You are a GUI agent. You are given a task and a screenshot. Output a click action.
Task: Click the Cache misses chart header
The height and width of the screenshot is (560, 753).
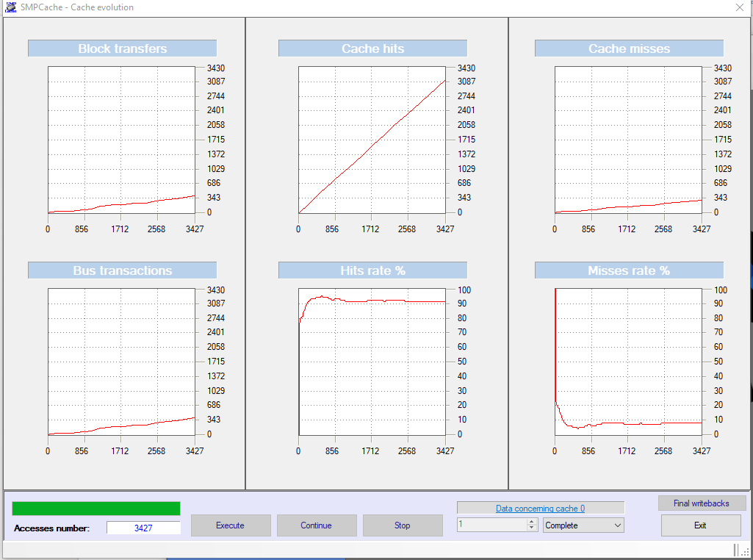tap(628, 48)
